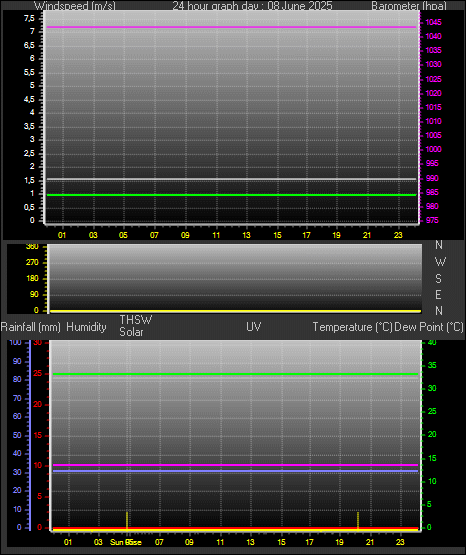Click the Barometer (hpa) axis title
Image resolution: width=466 pixels, height=555 pixels.
click(409, 6)
